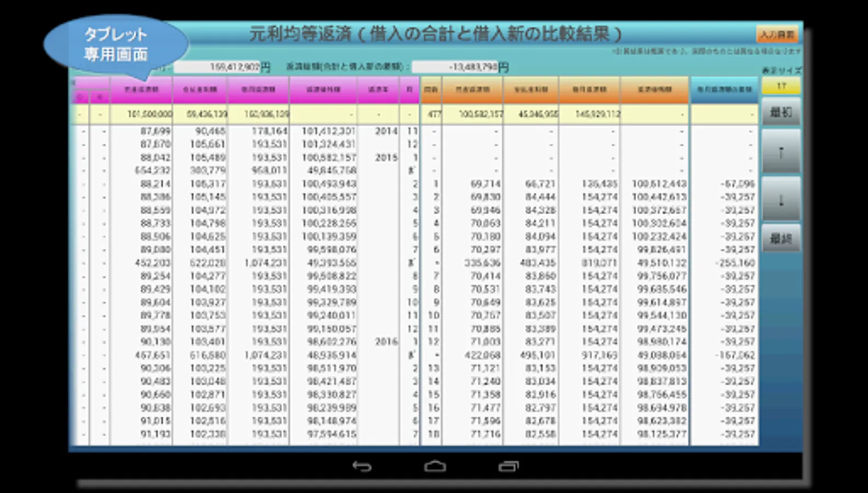
Task: Click the summary cell 100,582,157
Action: (x=473, y=114)
